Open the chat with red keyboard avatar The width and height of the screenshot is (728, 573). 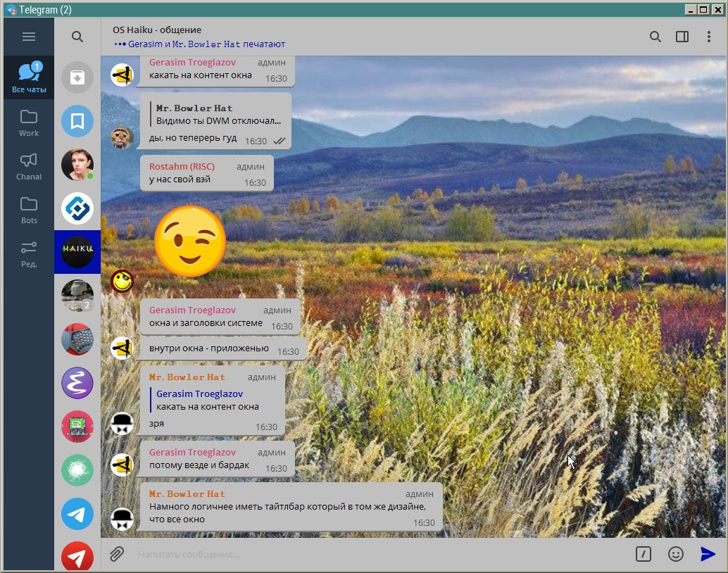77,339
